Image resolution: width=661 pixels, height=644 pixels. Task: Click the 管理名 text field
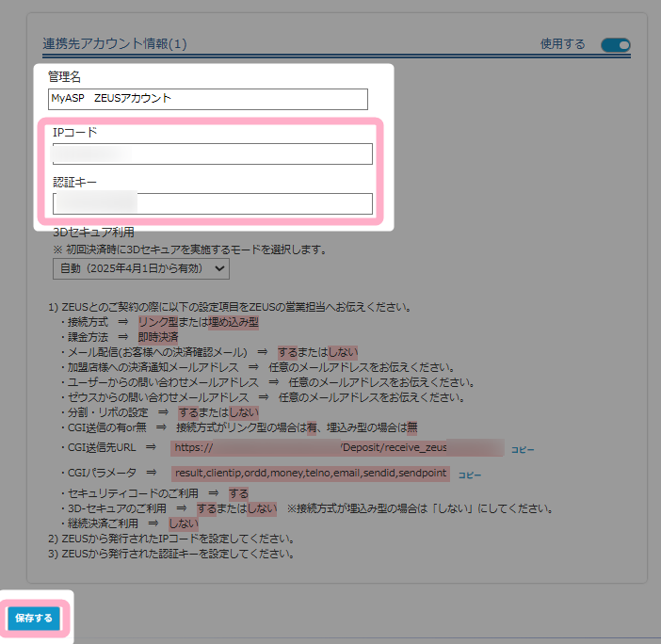(208, 99)
